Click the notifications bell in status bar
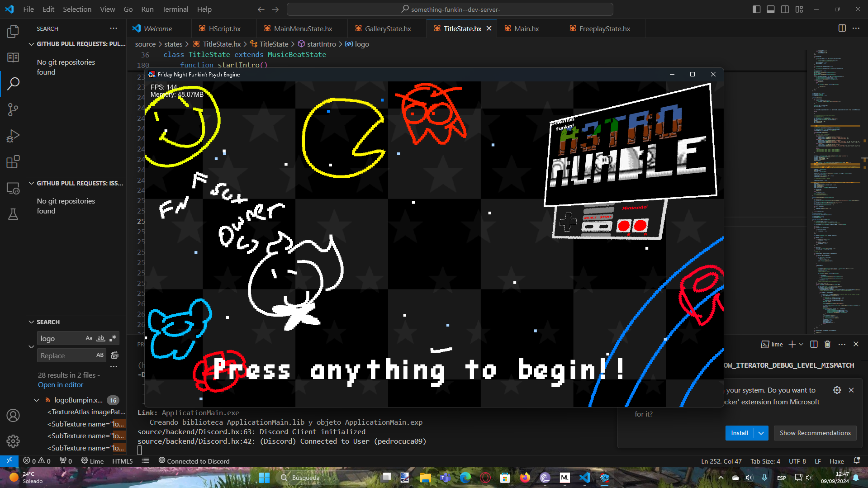868x488 pixels. pos(856,461)
